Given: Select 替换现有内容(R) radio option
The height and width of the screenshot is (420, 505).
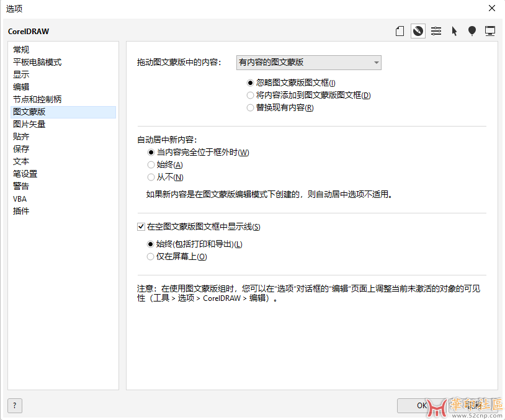Looking at the screenshot, I should pos(280,107).
